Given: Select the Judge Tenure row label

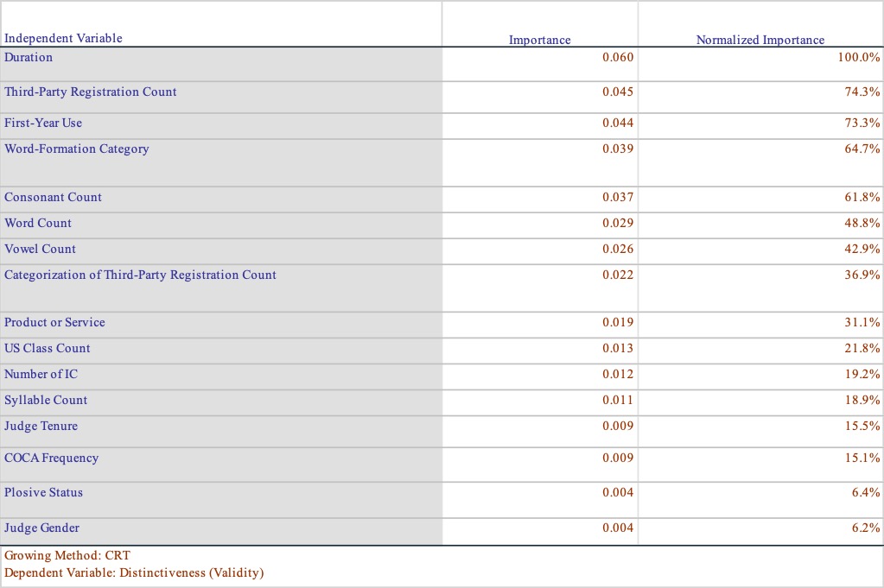Looking at the screenshot, I should 41,427.
